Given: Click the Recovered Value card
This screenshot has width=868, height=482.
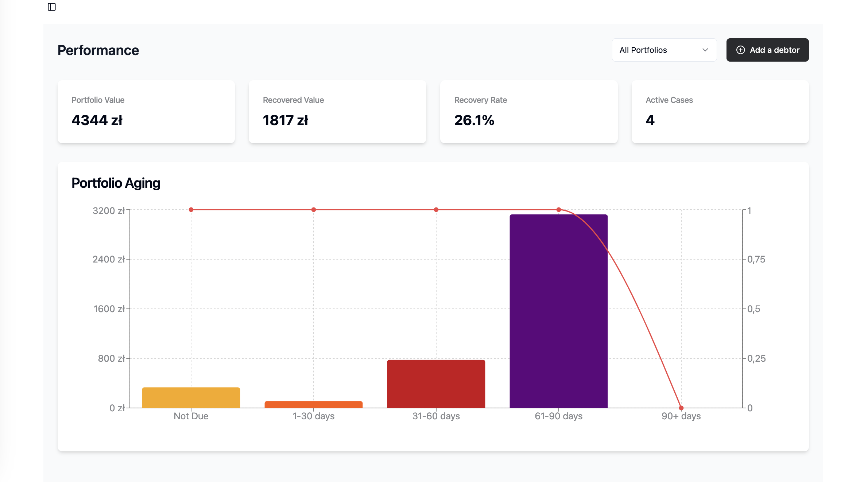Looking at the screenshot, I should coord(337,112).
